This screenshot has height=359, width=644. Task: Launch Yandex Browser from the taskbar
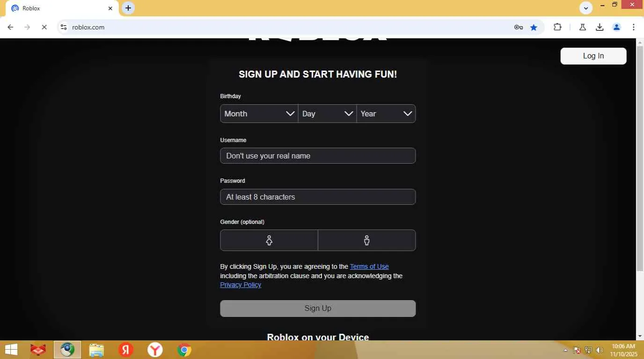click(x=155, y=350)
